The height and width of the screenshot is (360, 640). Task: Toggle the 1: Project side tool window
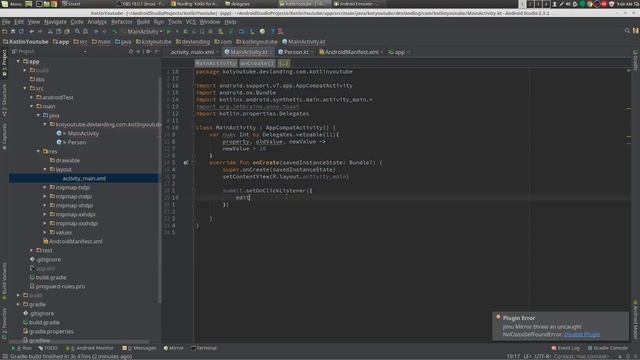point(4,64)
